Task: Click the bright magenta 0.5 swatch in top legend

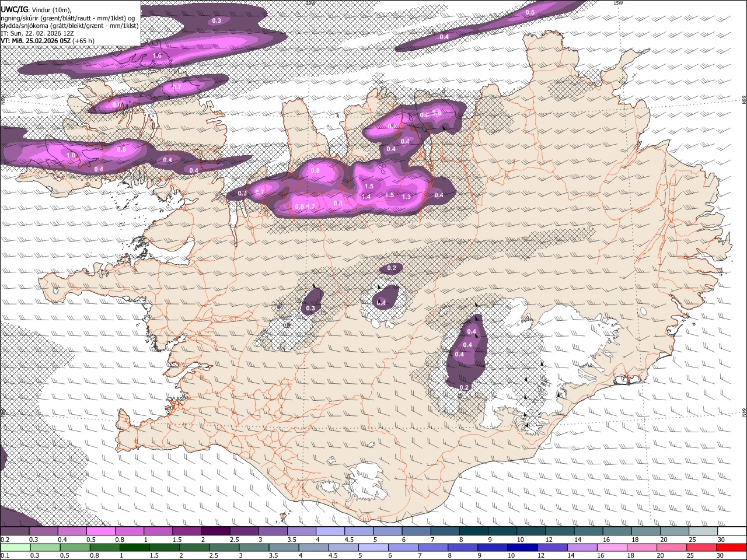Action: point(100,531)
